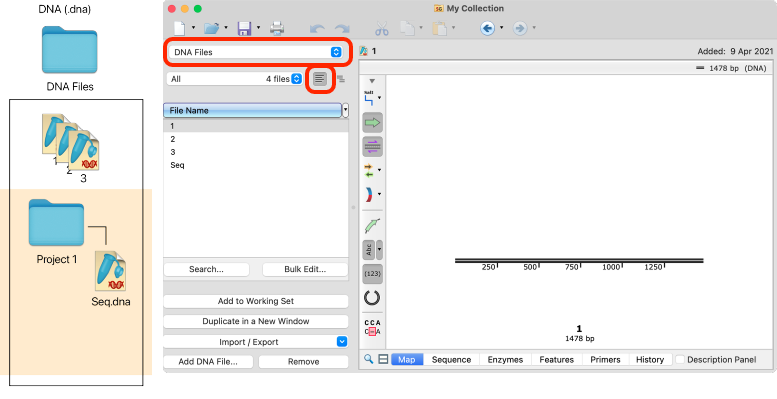Switch to hierarchical tree view icon
This screenshot has width=777, height=399.
point(341,79)
